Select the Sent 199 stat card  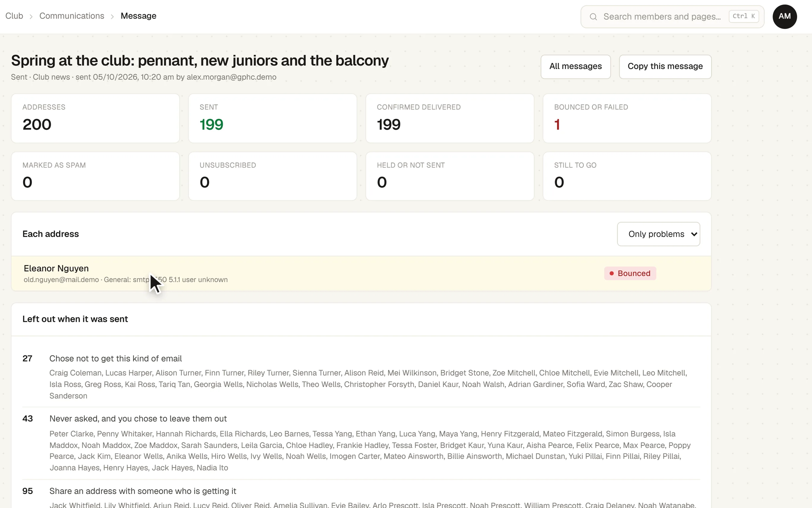pyautogui.click(x=273, y=118)
